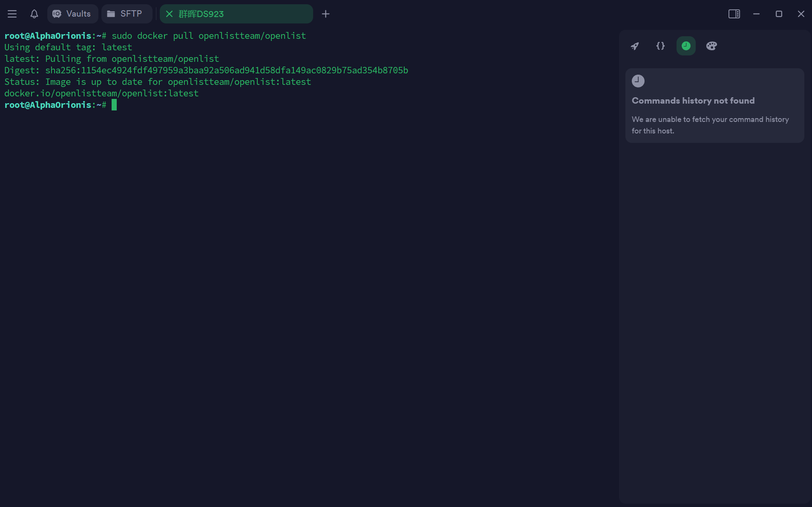
Task: Click the "Commands history not found" heading
Action: pyautogui.click(x=693, y=101)
